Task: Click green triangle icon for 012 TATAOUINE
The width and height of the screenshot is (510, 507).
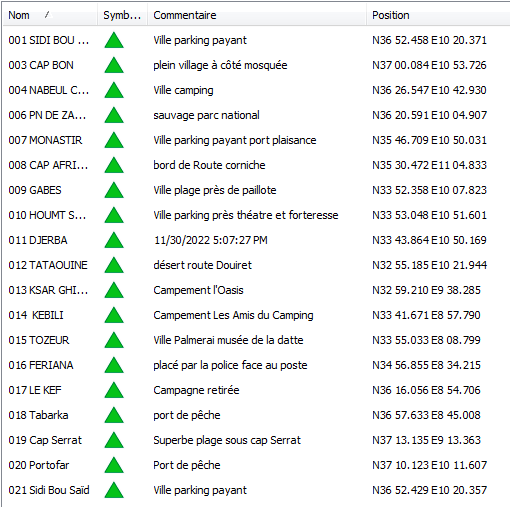Action: [114, 265]
